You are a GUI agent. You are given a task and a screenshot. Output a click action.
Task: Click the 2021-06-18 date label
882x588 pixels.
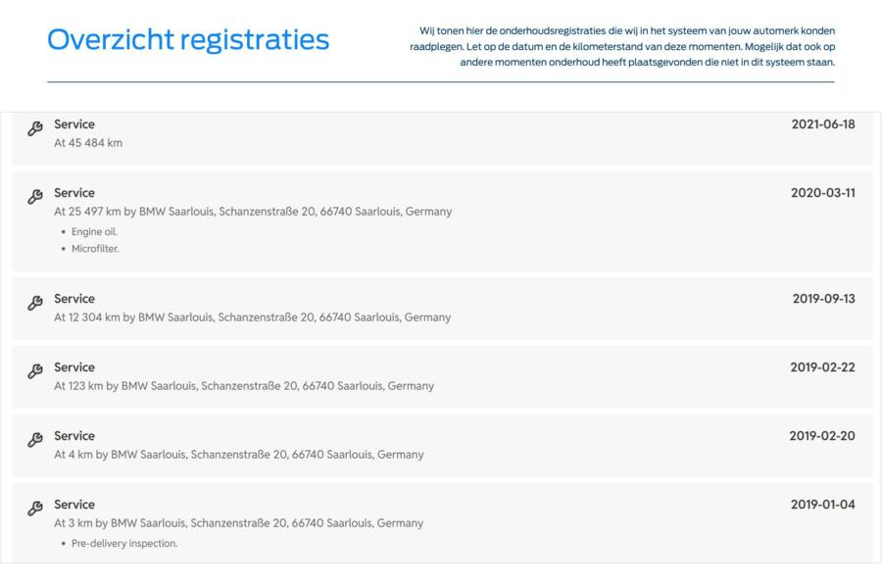tap(823, 124)
